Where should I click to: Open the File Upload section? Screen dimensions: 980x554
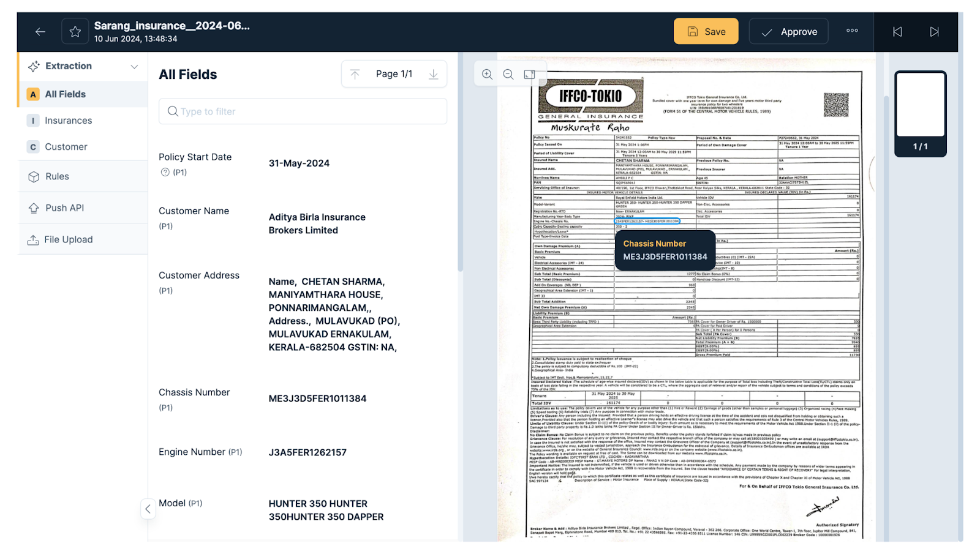point(83,240)
